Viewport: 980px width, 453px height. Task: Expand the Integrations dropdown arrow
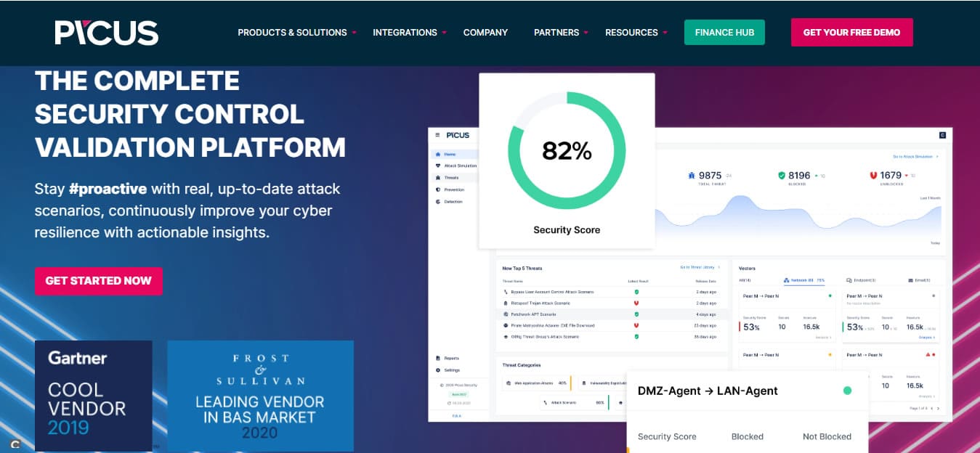tap(444, 33)
